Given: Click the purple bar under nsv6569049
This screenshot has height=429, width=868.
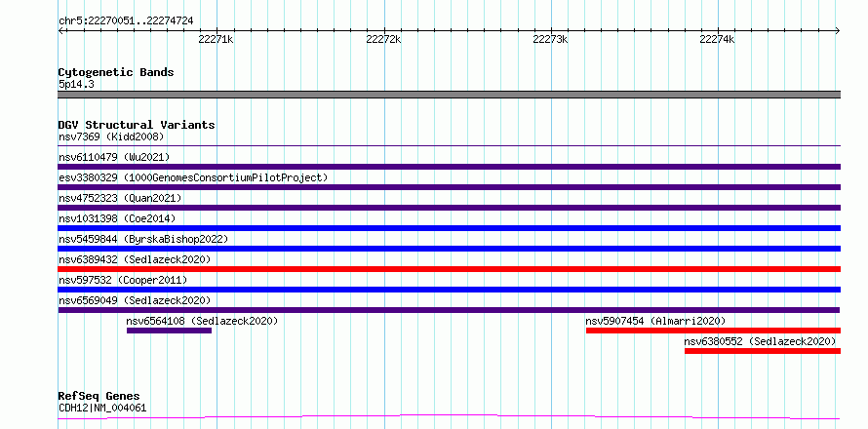Looking at the screenshot, I should [x=449, y=310].
